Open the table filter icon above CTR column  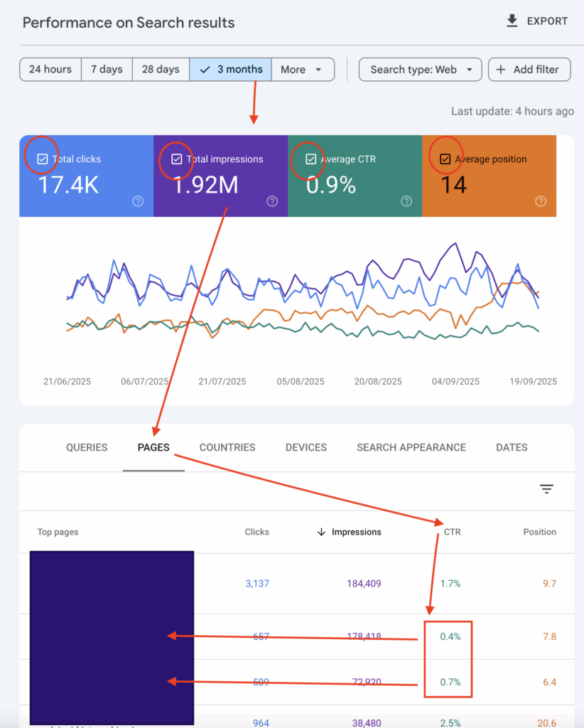(546, 489)
